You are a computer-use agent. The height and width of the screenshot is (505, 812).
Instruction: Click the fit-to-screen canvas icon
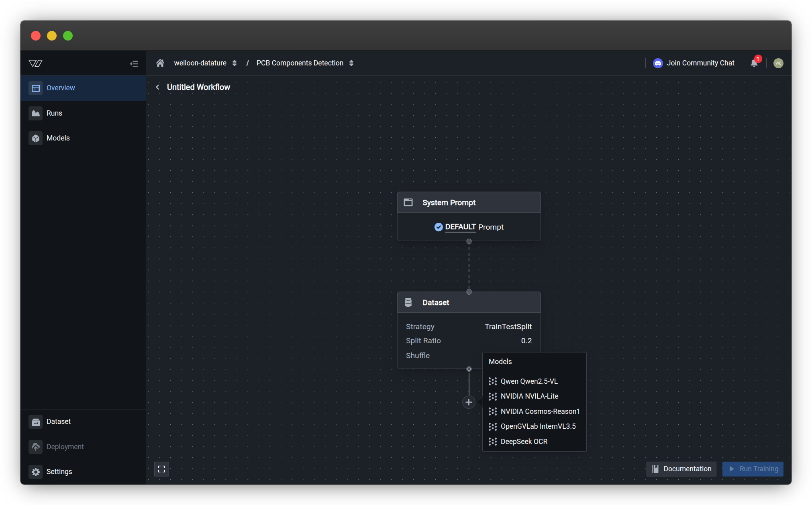click(161, 469)
